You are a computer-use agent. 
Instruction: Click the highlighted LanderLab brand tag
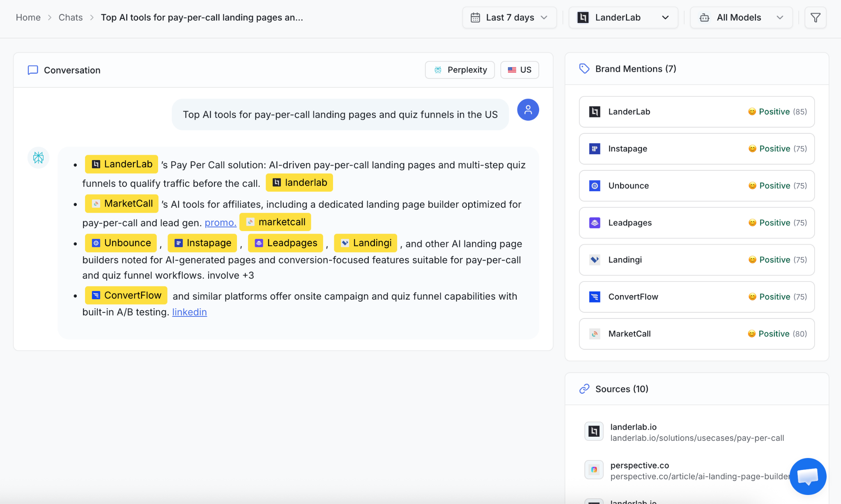tap(122, 164)
